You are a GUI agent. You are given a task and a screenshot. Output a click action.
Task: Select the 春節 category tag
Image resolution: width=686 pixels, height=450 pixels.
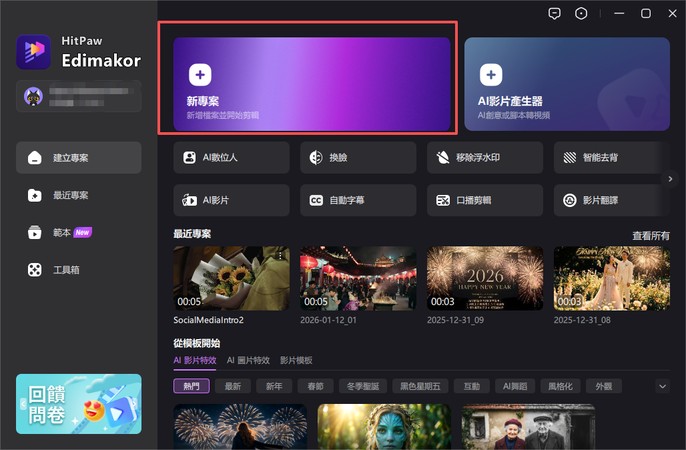(x=315, y=386)
